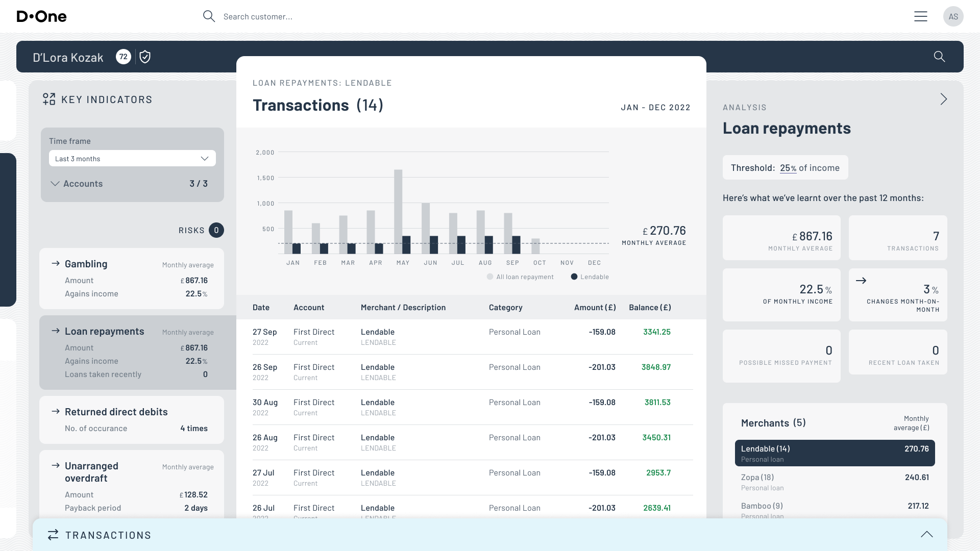
Task: Open the 30 Aug transaction row
Action: click(x=473, y=407)
